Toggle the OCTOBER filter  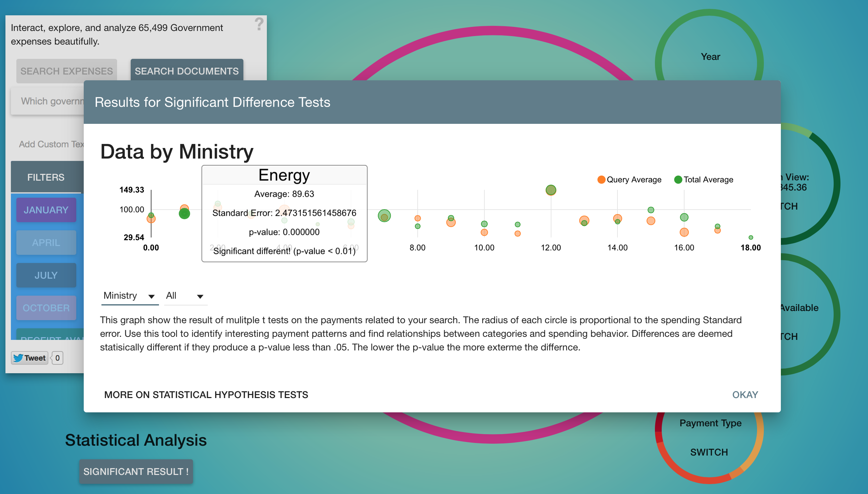[x=46, y=308]
